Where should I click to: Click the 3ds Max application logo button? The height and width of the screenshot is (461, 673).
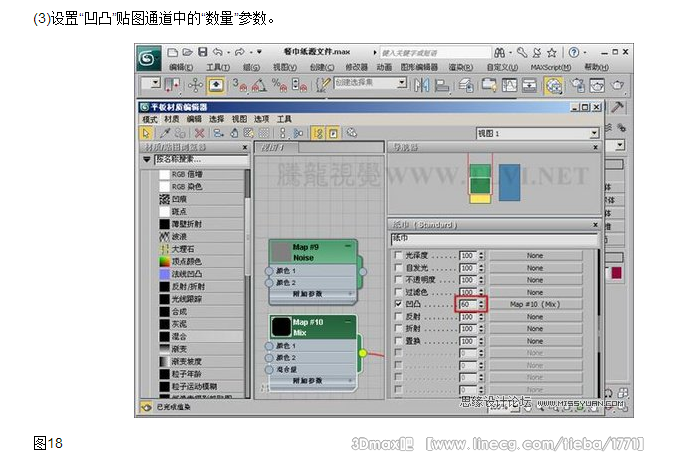[149, 58]
